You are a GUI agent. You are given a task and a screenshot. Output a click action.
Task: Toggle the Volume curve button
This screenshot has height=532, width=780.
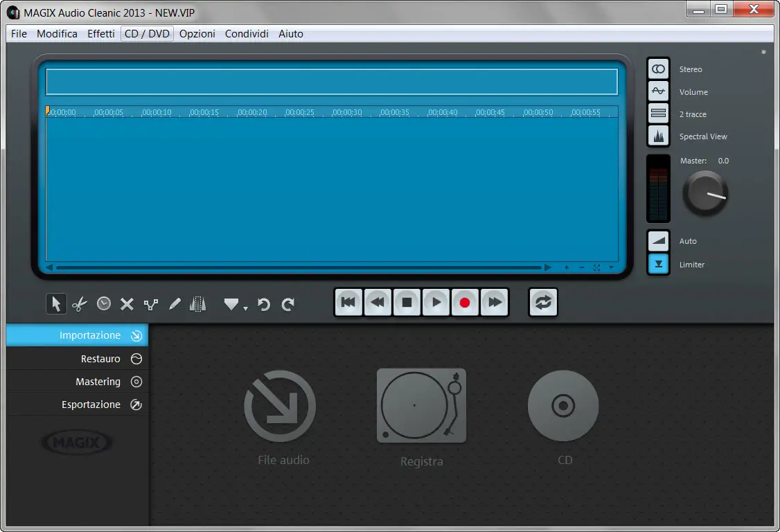pos(658,91)
